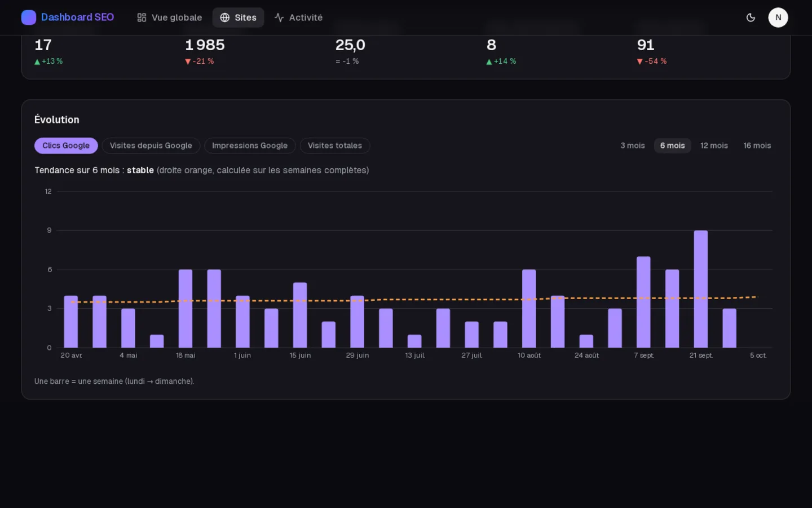
Task: Click the Évolution section heading
Action: point(57,120)
